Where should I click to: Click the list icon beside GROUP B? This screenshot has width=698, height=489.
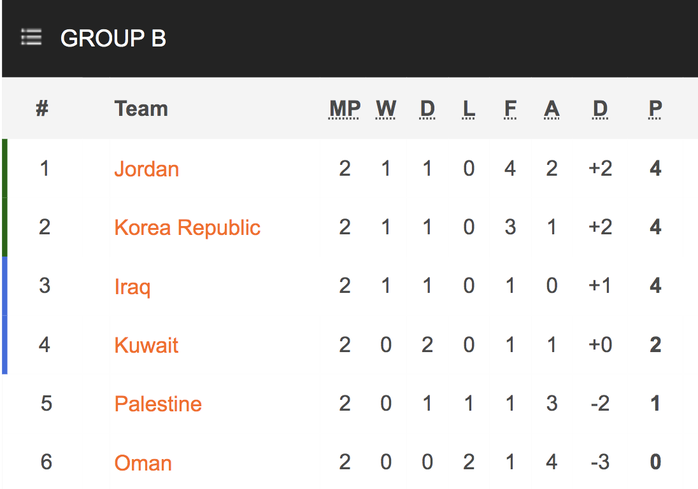click(31, 37)
